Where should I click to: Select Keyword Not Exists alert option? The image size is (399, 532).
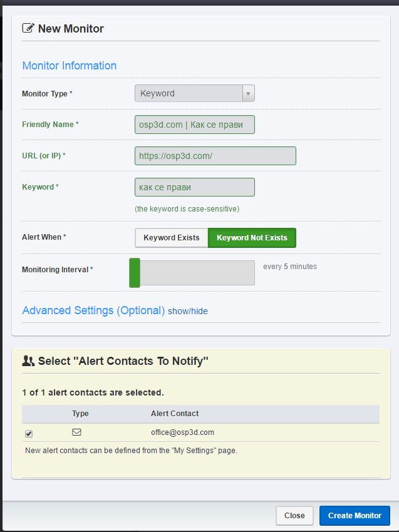coord(252,237)
